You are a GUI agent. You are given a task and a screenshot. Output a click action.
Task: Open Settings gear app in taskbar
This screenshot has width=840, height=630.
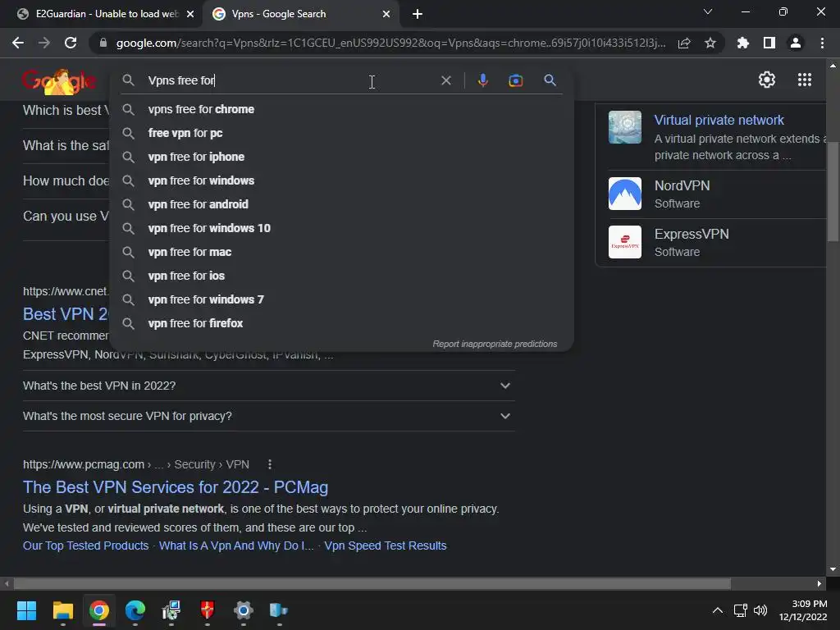point(243,610)
